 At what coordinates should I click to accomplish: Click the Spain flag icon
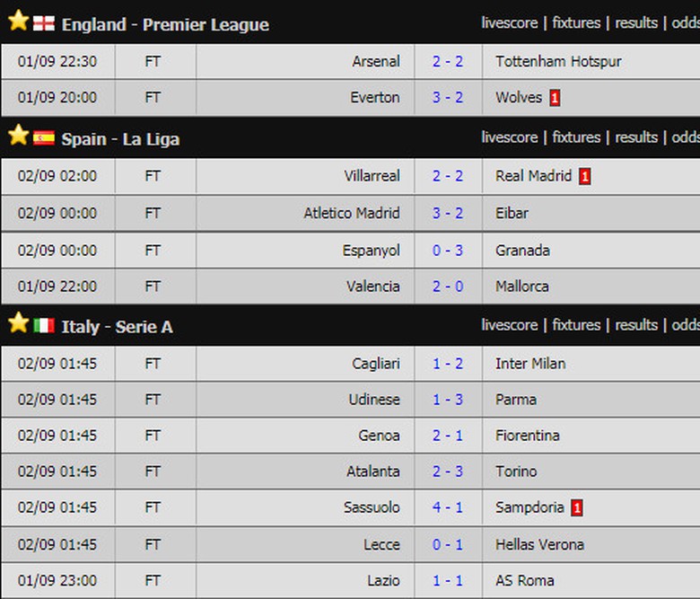(x=44, y=138)
